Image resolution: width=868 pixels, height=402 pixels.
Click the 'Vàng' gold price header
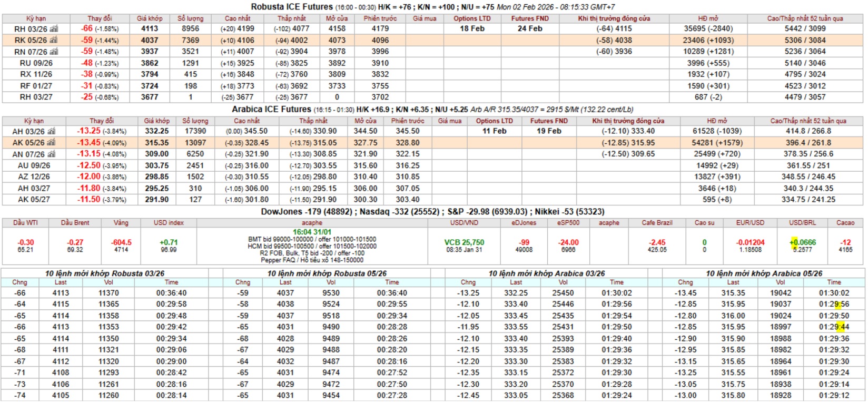(121, 223)
